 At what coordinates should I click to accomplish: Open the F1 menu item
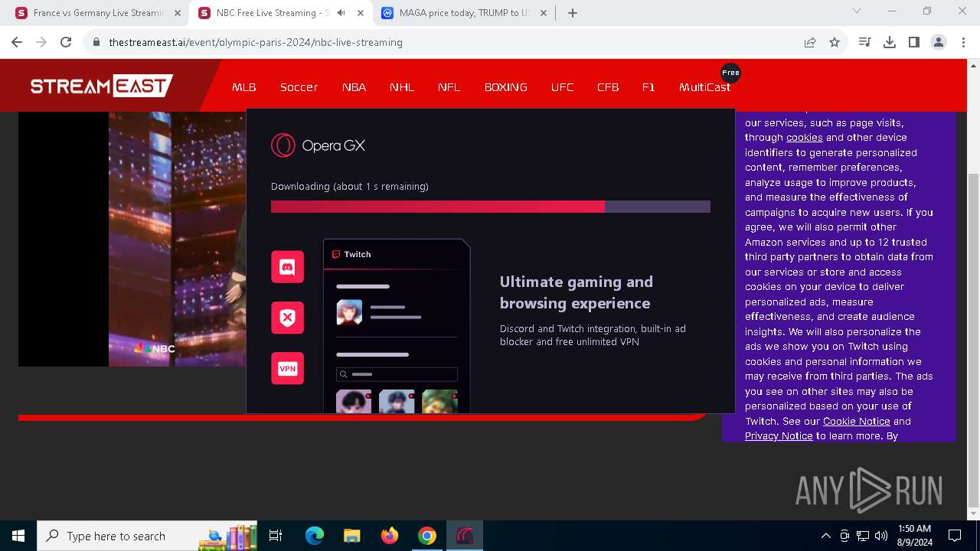tap(648, 87)
